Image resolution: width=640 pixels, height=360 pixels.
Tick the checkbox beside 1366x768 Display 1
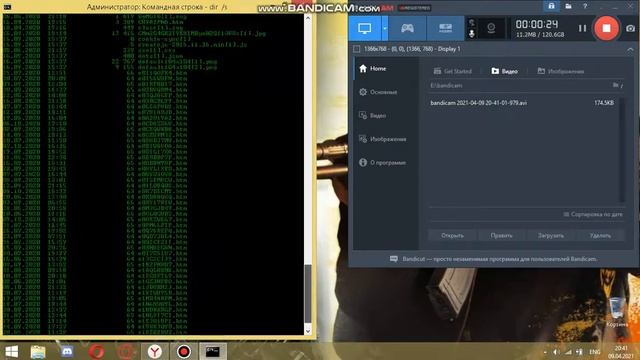tap(357, 49)
